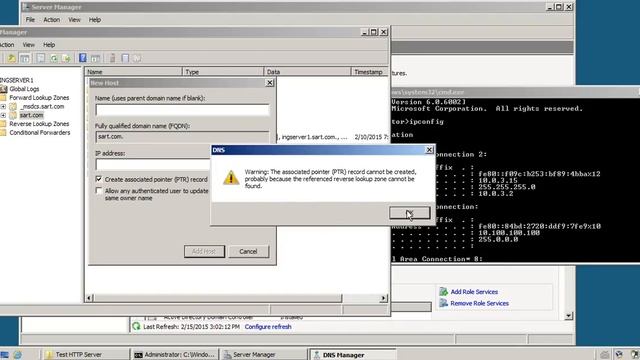Select the sart.com zone label in the tree

click(x=31, y=115)
